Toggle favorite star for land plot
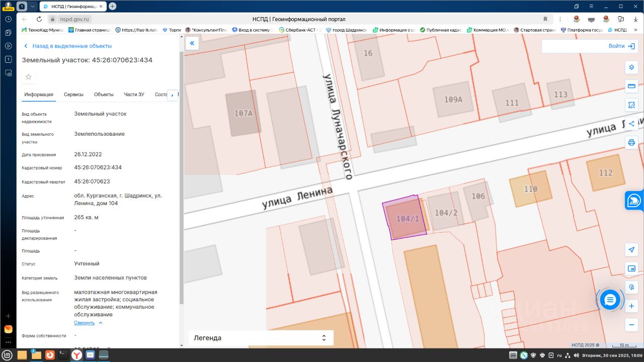 tap(29, 77)
